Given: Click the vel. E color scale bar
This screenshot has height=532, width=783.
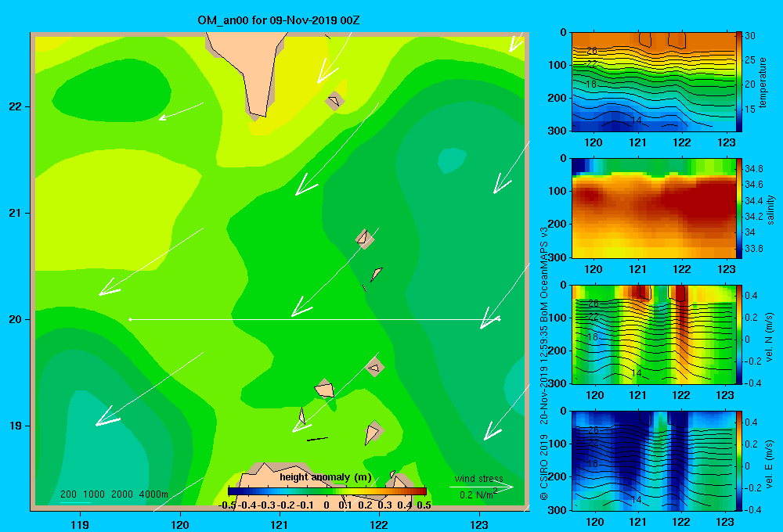Looking at the screenshot, I should point(738,461).
